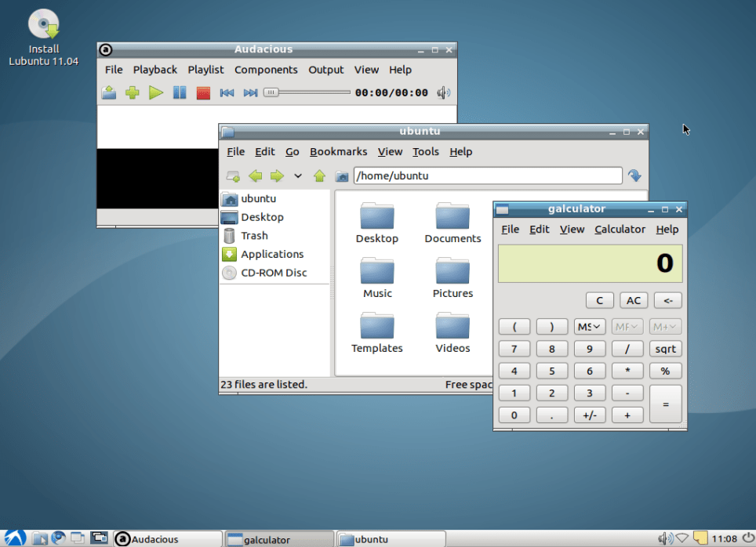Open the Audacious Output menu
This screenshot has width=756, height=547.
pos(326,70)
